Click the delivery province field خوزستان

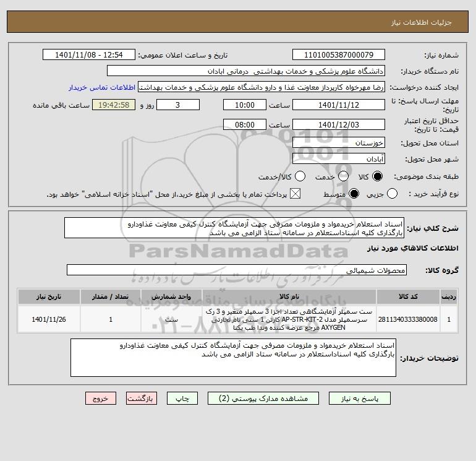339,142
